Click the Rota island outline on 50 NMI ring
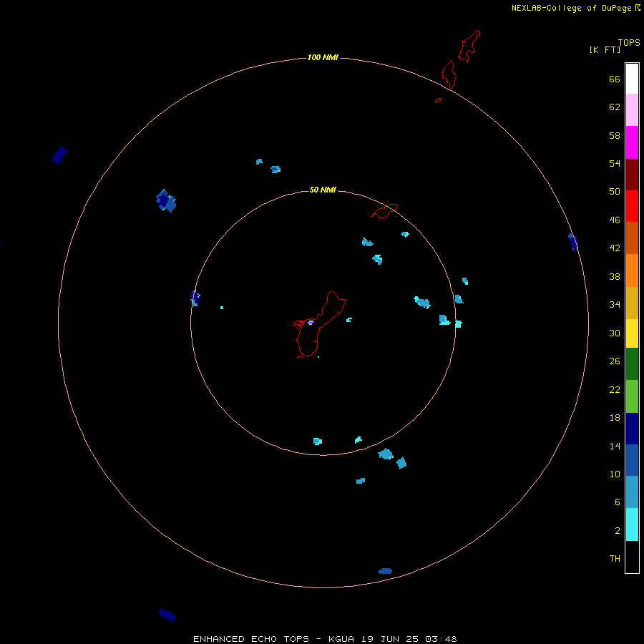 point(384,211)
